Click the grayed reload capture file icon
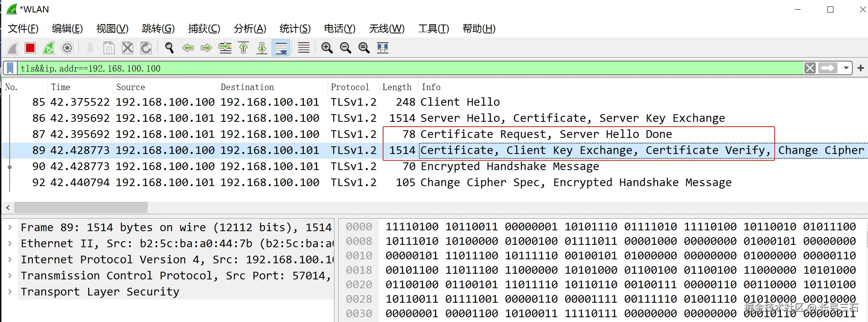The width and height of the screenshot is (868, 322). 146,48
